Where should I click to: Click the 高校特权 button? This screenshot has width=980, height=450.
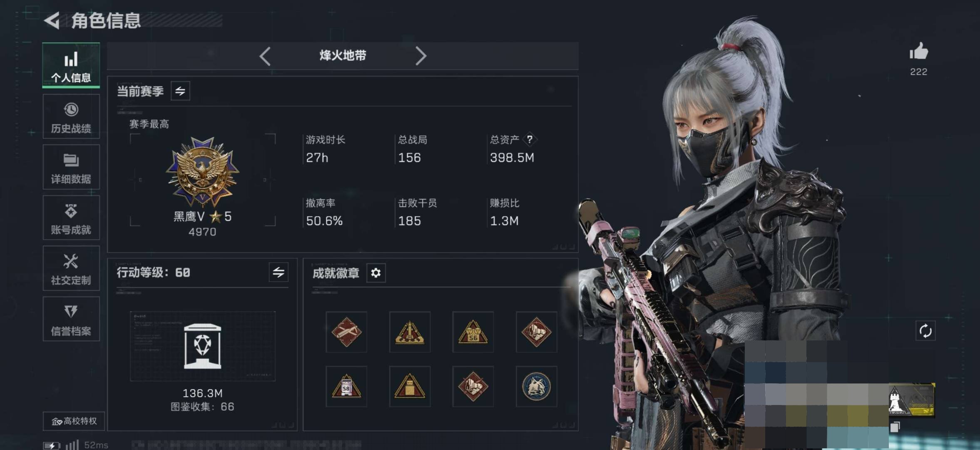pyautogui.click(x=74, y=421)
